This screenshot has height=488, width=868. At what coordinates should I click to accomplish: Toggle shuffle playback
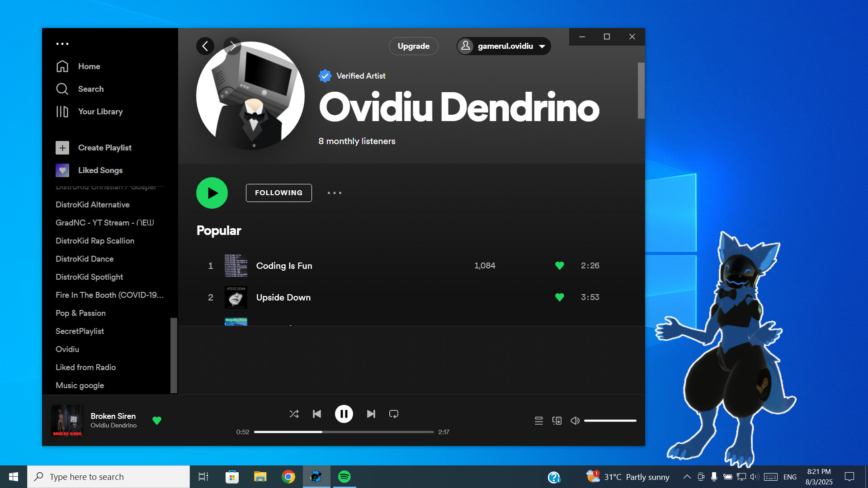tap(294, 414)
